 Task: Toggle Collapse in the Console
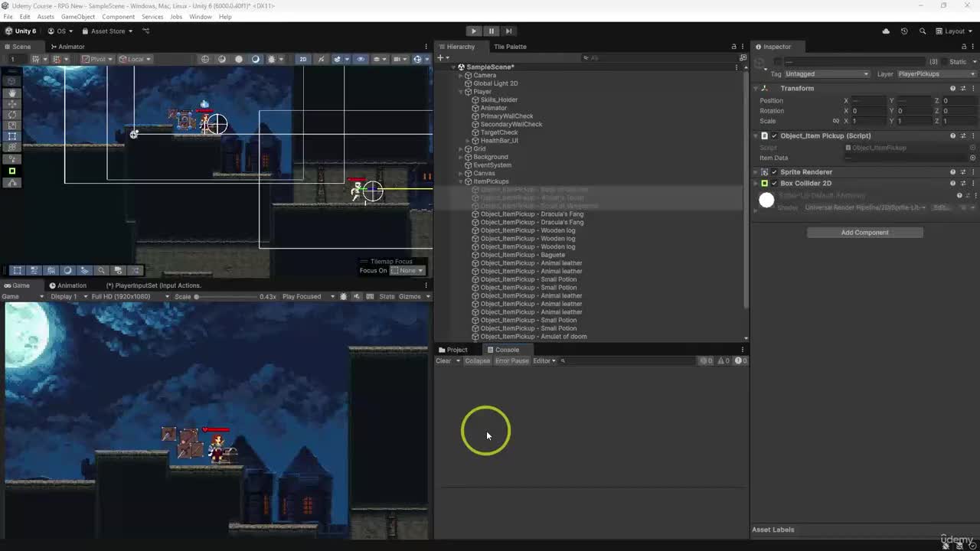coord(477,361)
